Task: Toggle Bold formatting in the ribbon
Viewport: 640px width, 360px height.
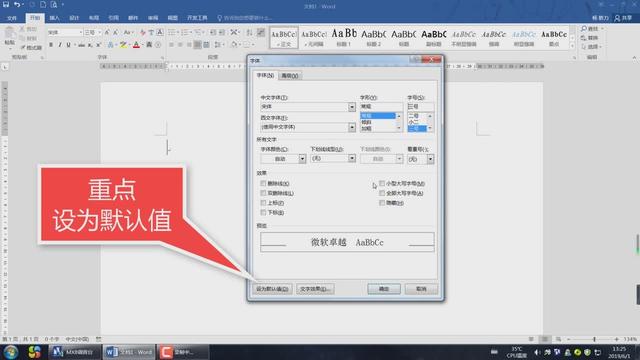Action: click(51, 45)
